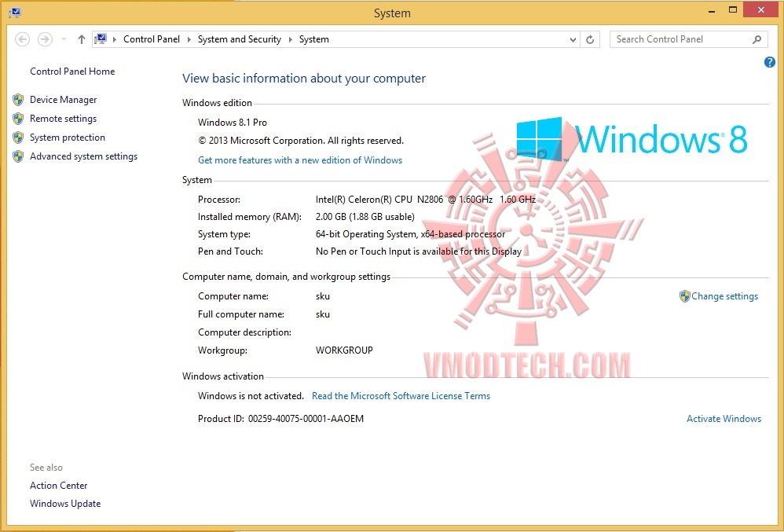
Task: Click the 2.00 GB installed memory value
Action: click(365, 217)
